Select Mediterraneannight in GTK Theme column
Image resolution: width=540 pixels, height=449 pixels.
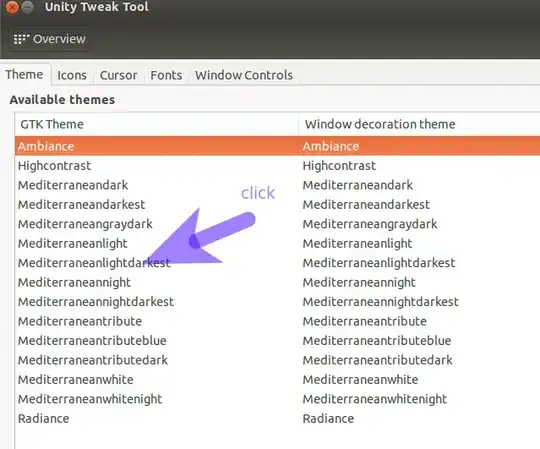tap(74, 283)
